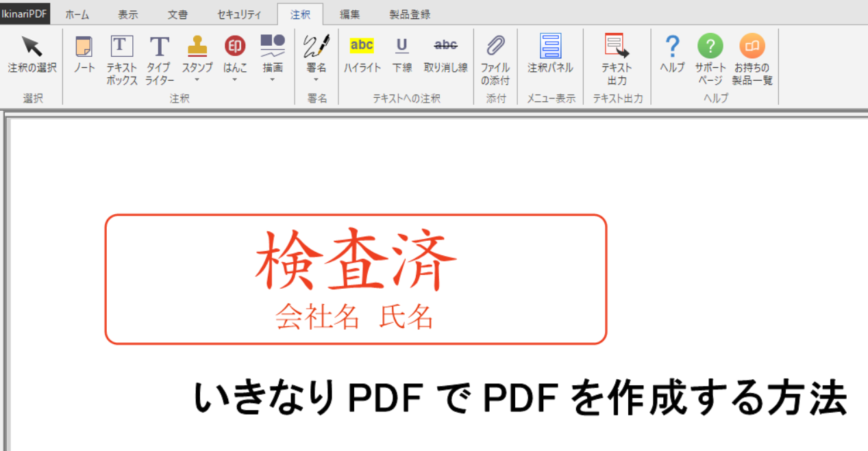Screen dimensions: 868x451
Task: Expand the 描画 drawing dropdown
Action: click(273, 79)
